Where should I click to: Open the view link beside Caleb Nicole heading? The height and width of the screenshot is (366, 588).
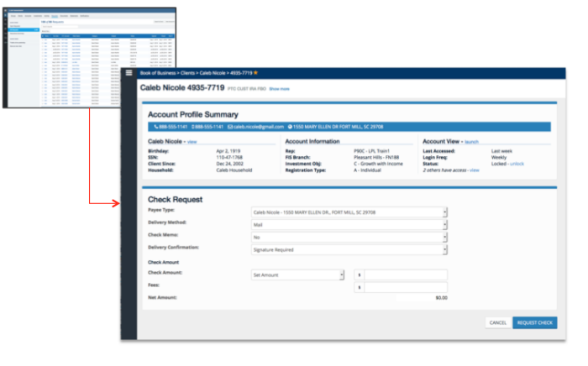point(192,142)
